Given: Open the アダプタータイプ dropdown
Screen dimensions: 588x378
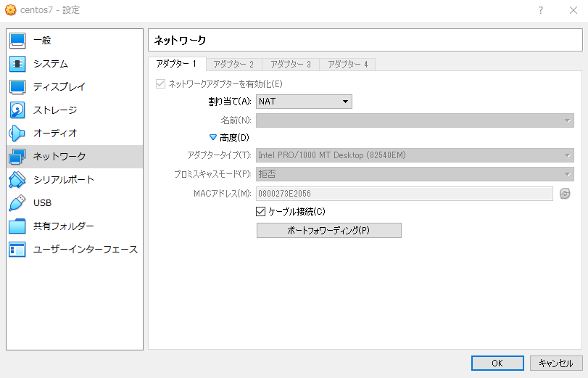Looking at the screenshot, I should (x=415, y=155).
